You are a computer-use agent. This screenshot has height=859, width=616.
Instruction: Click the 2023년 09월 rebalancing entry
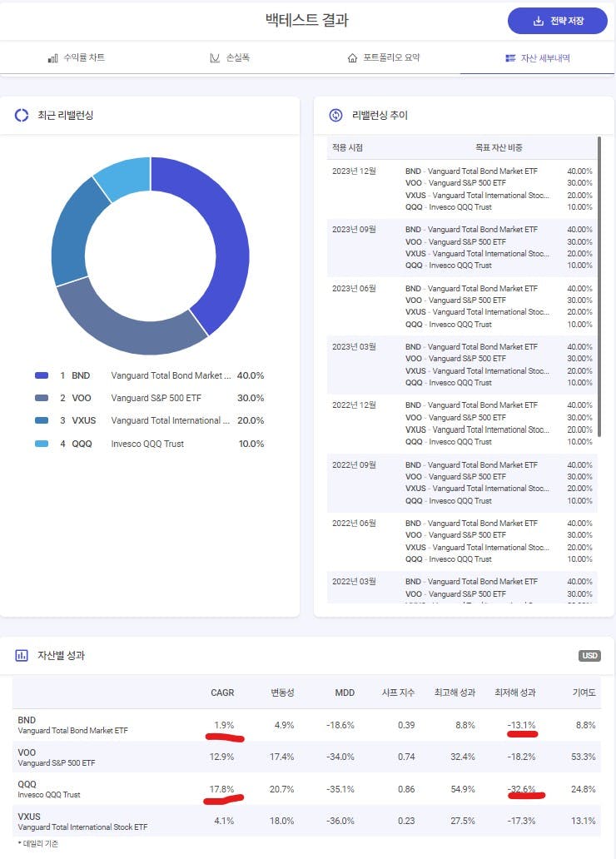click(x=462, y=247)
